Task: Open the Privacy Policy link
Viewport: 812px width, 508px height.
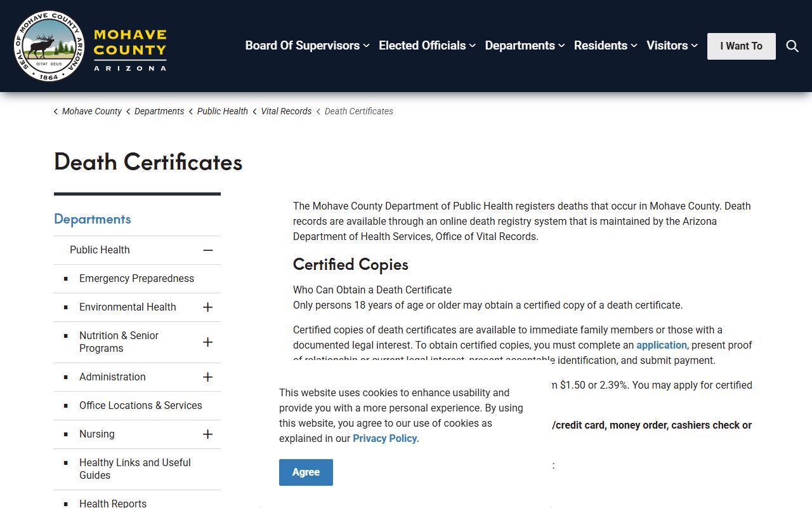Action: [386, 439]
